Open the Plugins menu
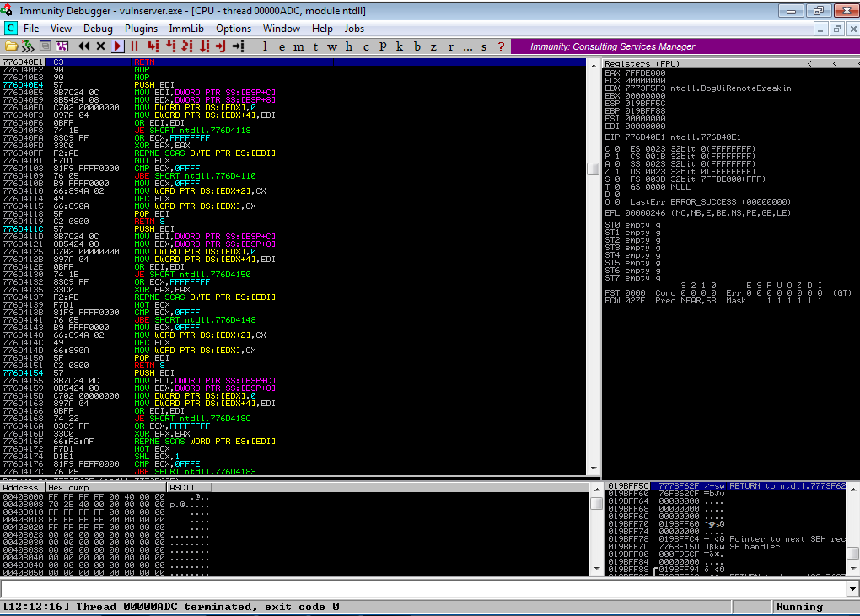The image size is (860, 616). 141,29
